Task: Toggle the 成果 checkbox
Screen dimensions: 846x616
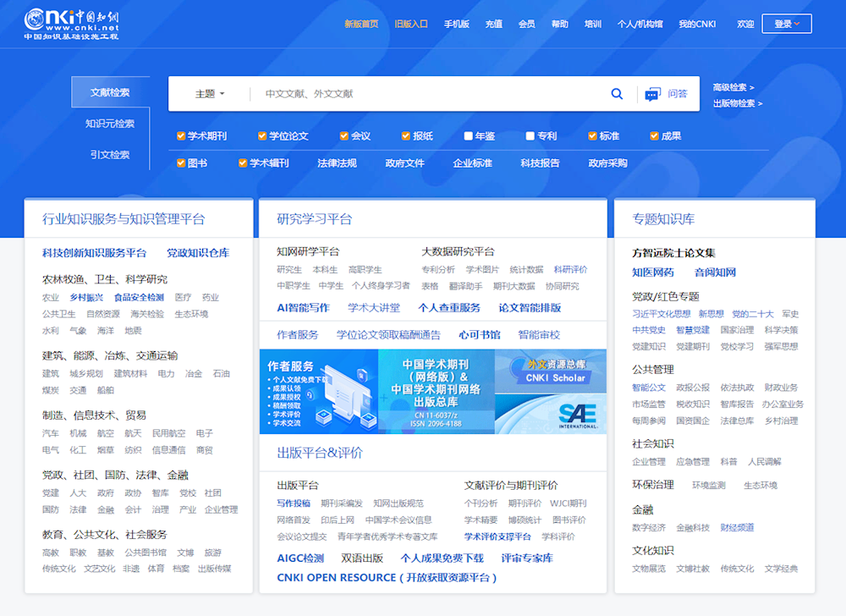Action: pyautogui.click(x=654, y=136)
